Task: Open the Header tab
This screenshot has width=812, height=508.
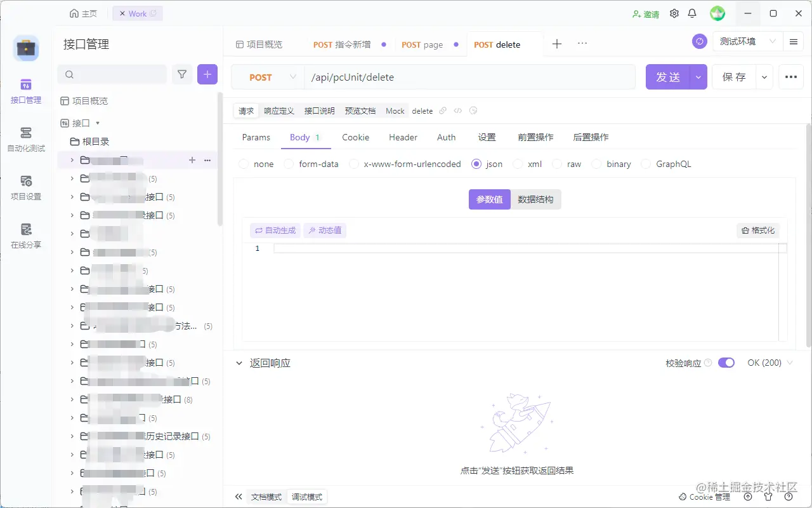Action: [x=403, y=137]
